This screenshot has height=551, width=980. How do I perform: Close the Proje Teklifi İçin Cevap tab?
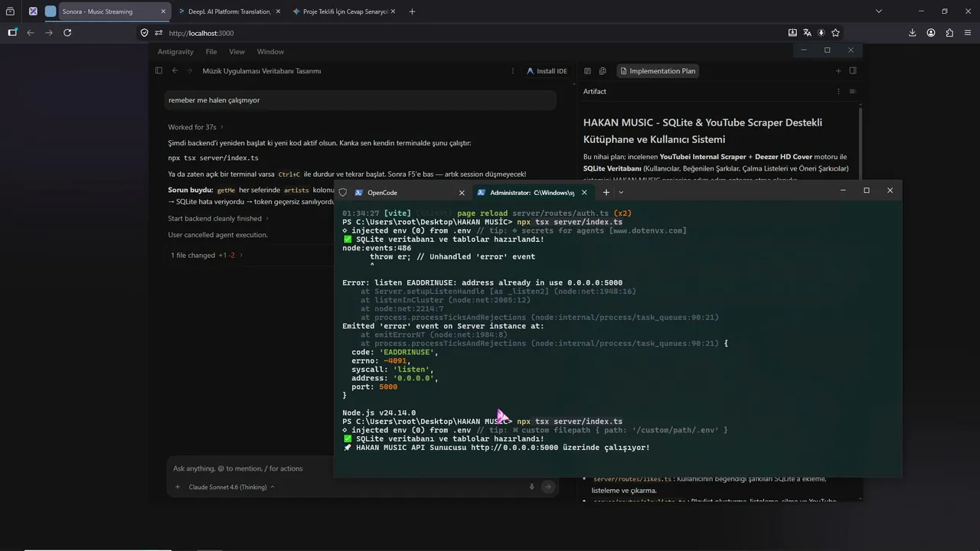pos(393,11)
